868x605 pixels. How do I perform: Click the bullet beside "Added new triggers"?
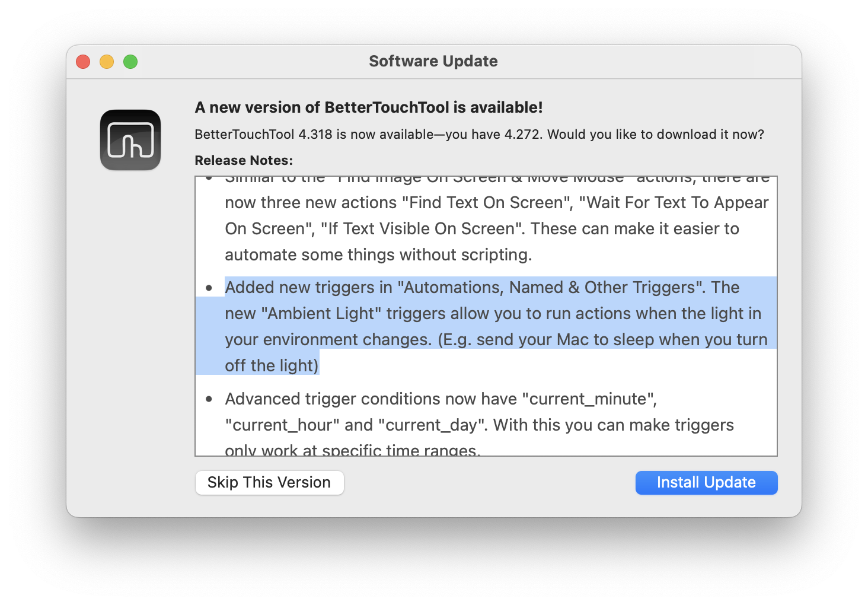pos(209,288)
